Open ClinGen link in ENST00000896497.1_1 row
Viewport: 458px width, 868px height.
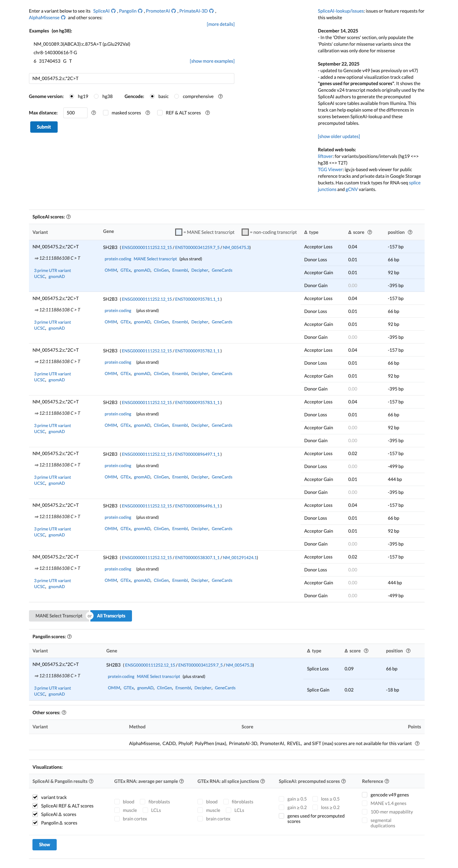pyautogui.click(x=161, y=477)
